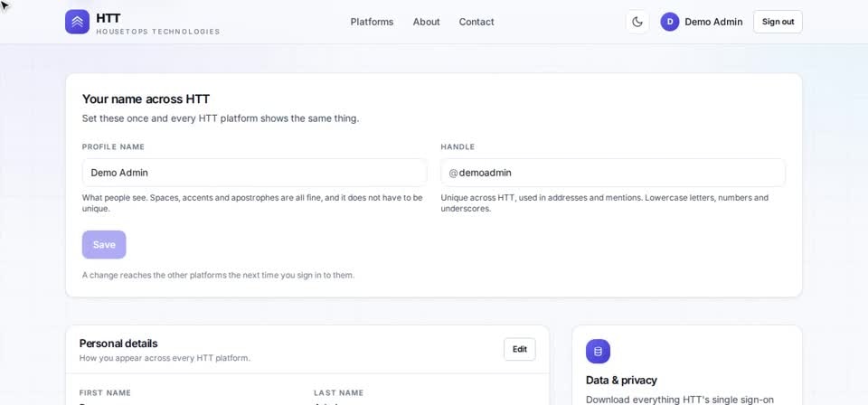The height and width of the screenshot is (405, 868).
Task: Click the Data & privacy database icon
Action: (x=598, y=352)
